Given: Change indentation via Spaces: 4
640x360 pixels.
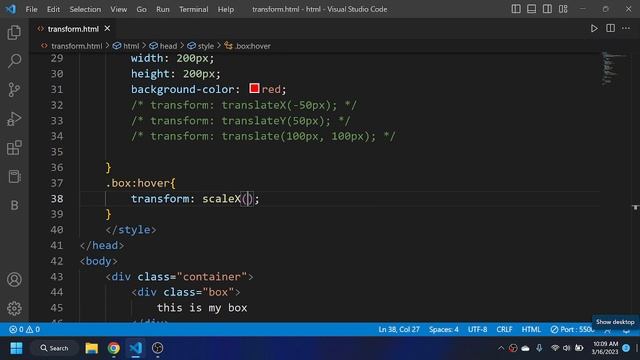Looking at the screenshot, I should (x=444, y=329).
